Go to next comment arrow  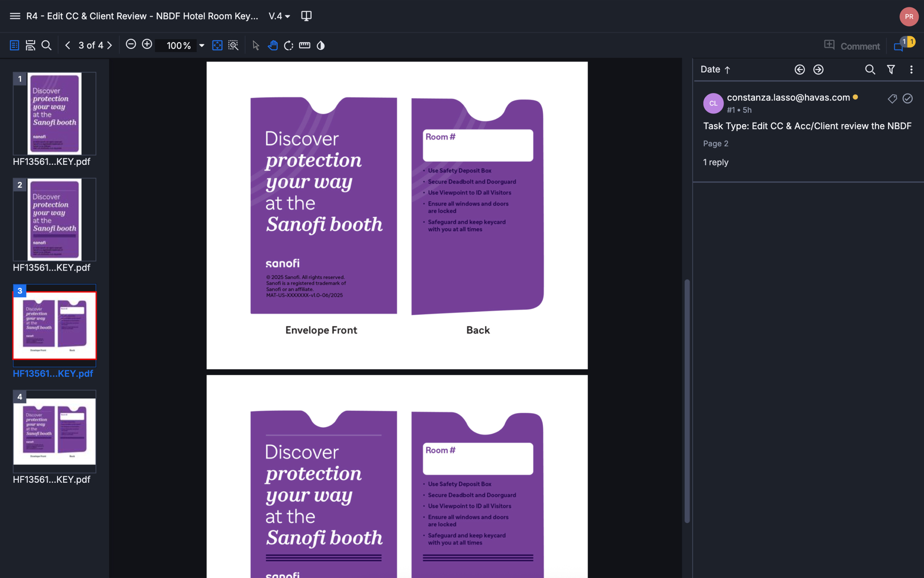click(x=818, y=70)
